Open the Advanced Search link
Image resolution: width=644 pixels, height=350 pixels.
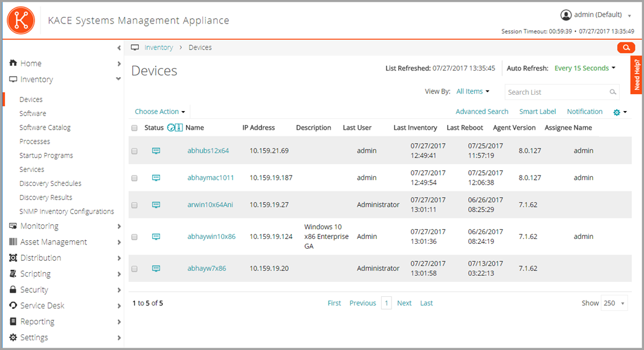click(x=481, y=112)
